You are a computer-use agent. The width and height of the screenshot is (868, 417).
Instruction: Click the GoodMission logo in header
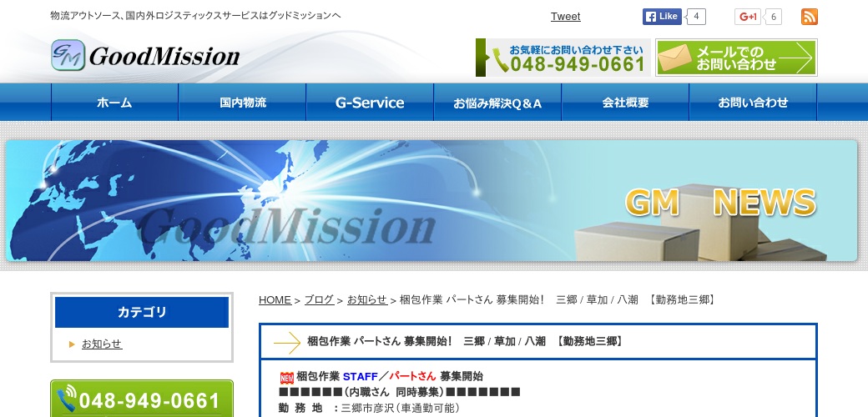[146, 56]
